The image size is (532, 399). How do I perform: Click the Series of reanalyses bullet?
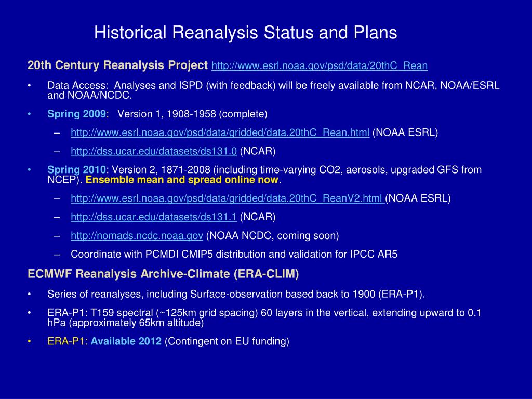point(236,294)
